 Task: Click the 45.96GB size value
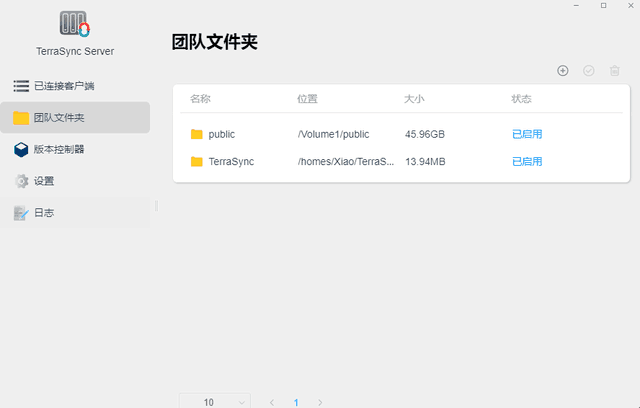pos(425,134)
